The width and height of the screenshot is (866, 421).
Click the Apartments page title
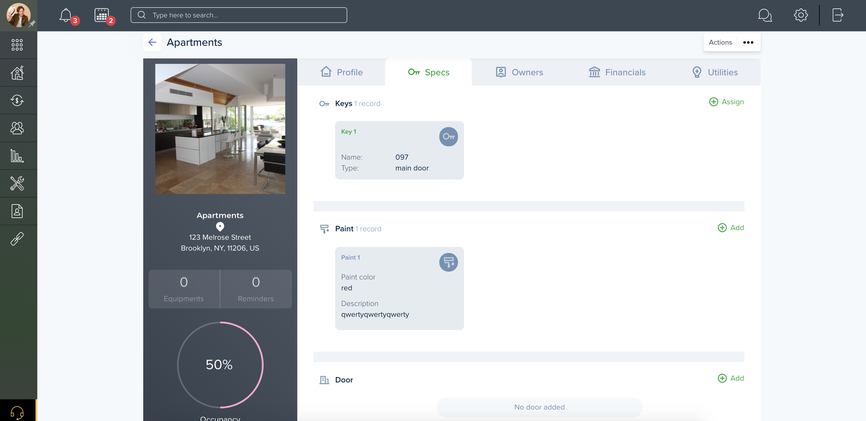point(194,43)
